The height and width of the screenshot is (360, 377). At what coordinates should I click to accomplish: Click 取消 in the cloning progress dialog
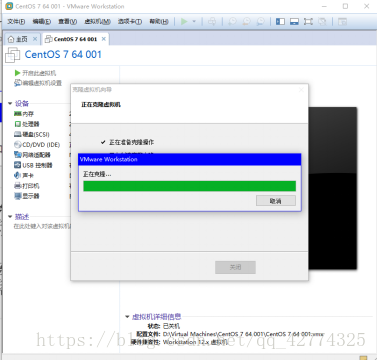click(x=276, y=201)
